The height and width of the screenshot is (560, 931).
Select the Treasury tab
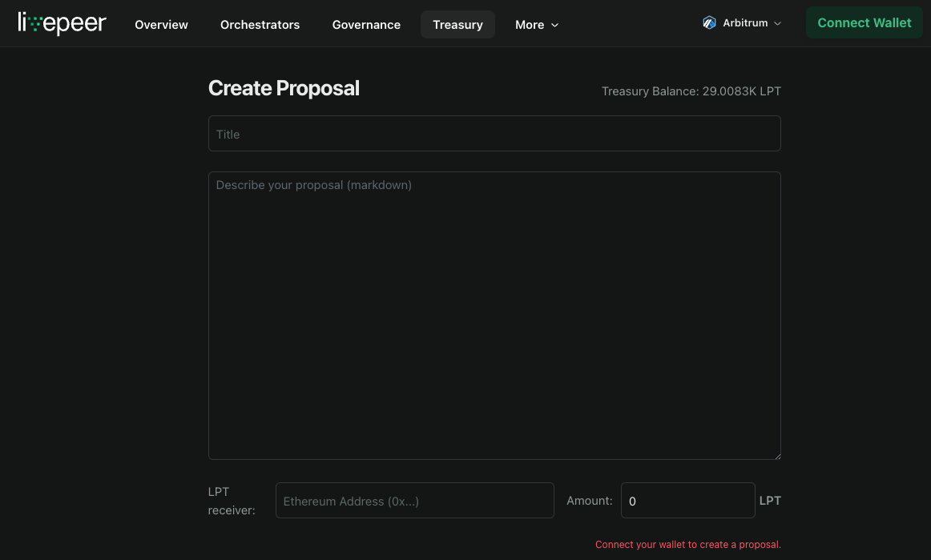[x=457, y=24]
